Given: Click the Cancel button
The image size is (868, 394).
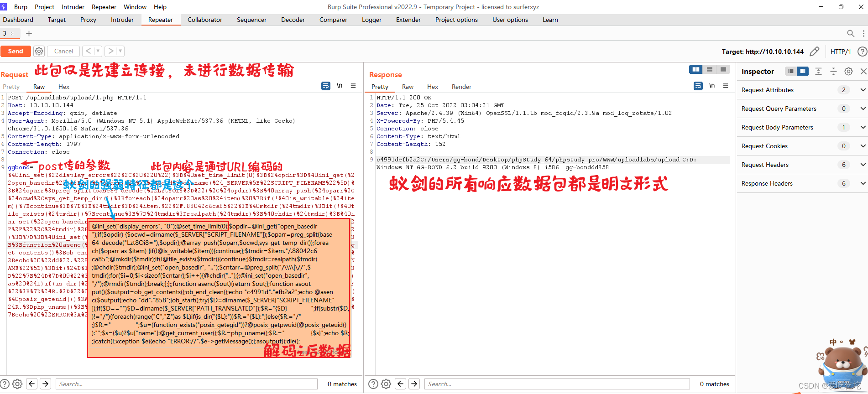Looking at the screenshot, I should (63, 51).
